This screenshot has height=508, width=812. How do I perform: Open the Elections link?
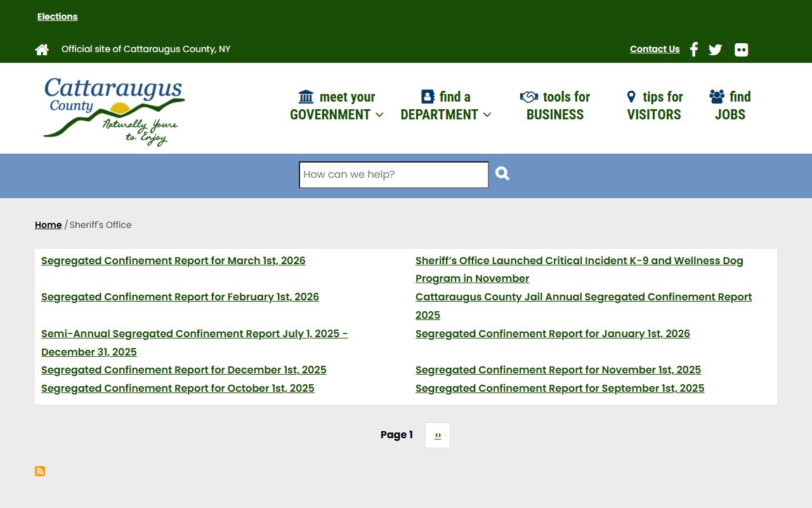coord(57,17)
